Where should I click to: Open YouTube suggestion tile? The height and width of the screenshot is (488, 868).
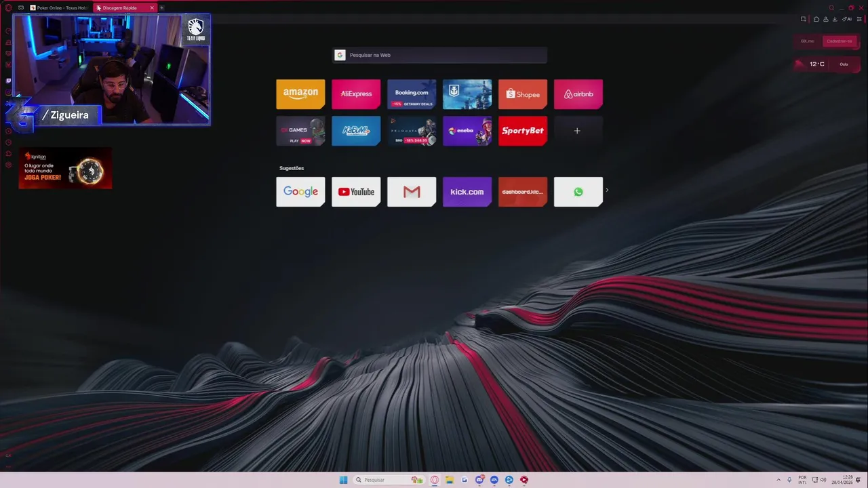point(356,192)
